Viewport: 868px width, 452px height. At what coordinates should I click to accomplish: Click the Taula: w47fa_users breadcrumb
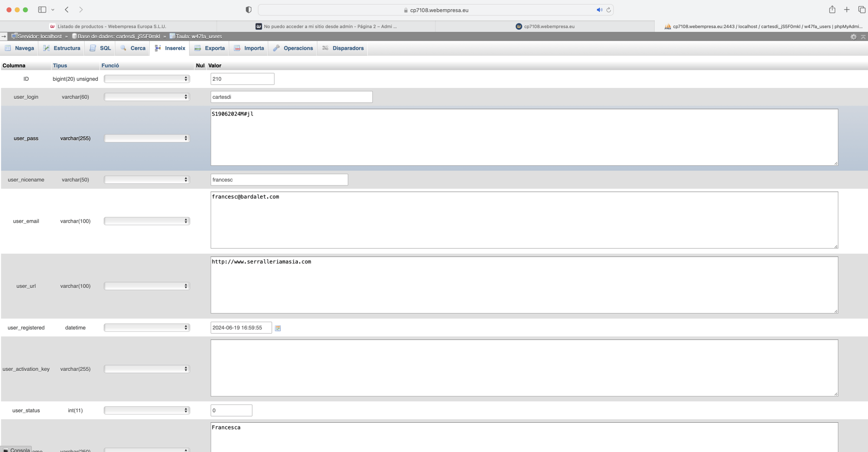coord(199,36)
